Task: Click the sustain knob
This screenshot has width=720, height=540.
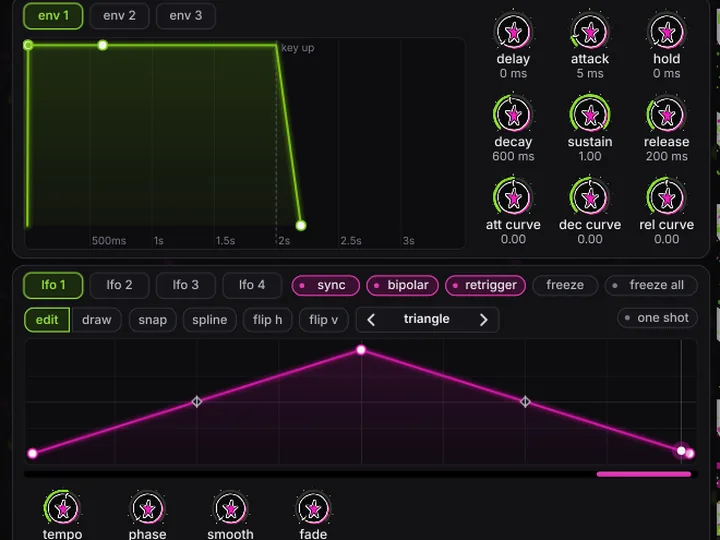Action: [x=590, y=115]
